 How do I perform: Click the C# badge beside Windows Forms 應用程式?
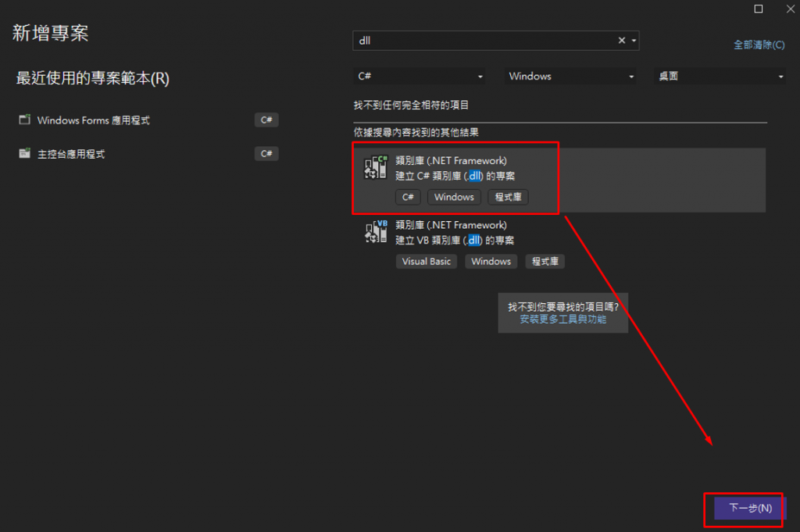point(266,120)
